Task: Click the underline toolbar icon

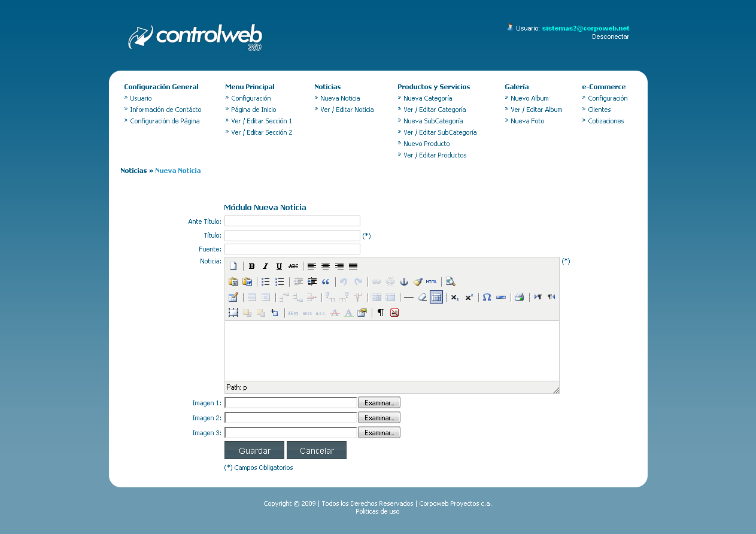Action: (x=279, y=266)
